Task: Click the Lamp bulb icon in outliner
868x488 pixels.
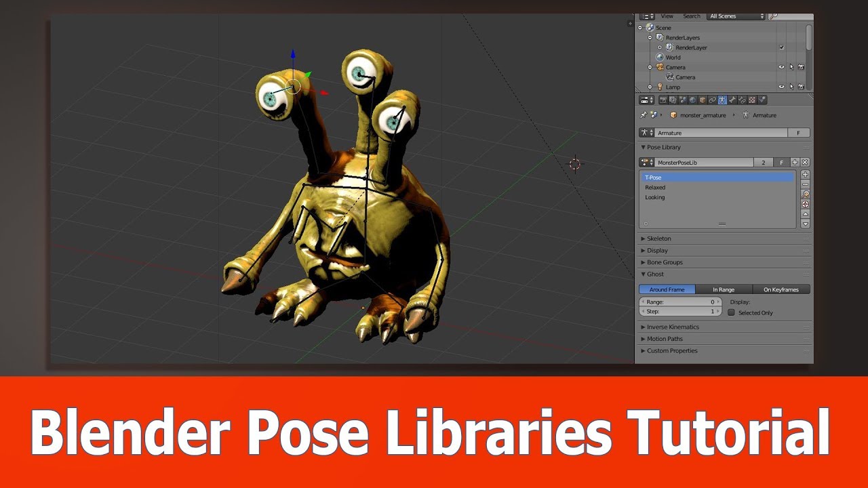Action: point(660,87)
